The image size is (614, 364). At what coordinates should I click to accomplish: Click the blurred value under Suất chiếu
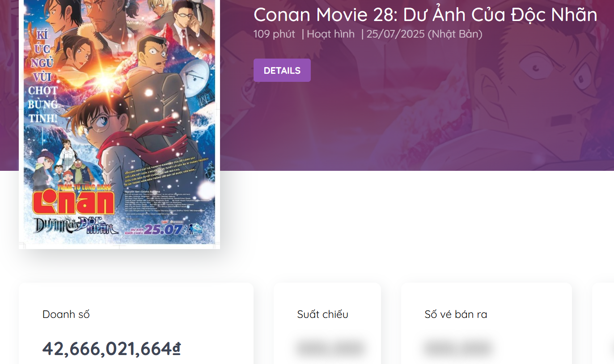click(330, 347)
